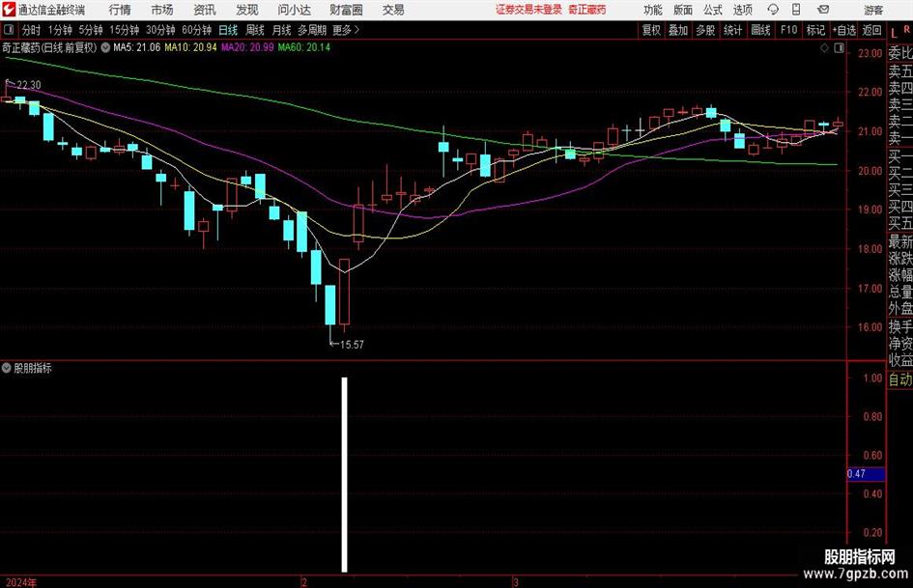Click the 2024年 date axis label

[x=21, y=582]
